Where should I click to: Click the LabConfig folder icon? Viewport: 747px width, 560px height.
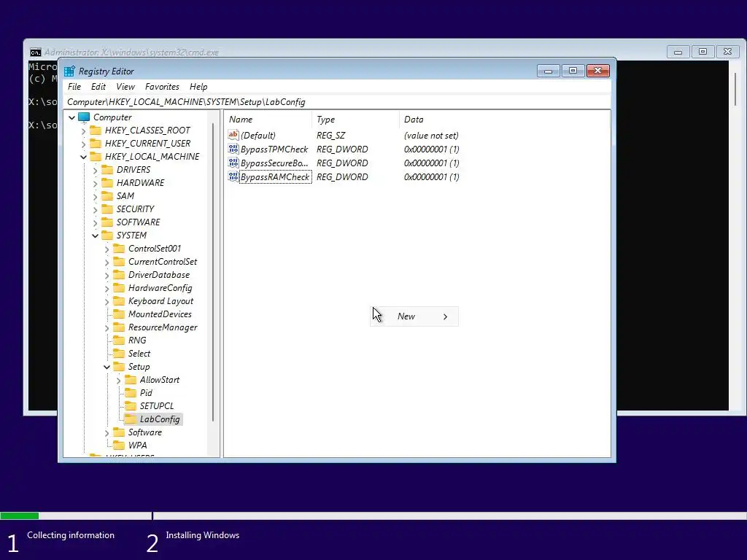point(131,419)
